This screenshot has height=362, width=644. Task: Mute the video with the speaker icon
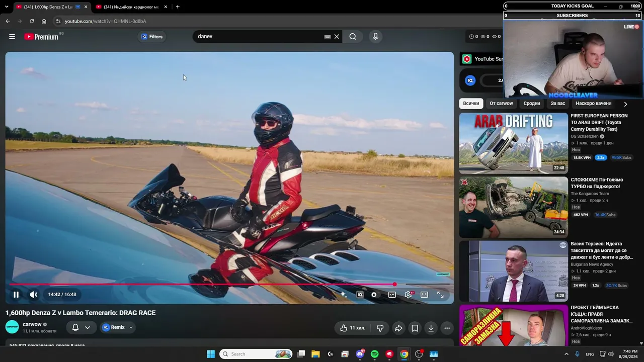[x=34, y=295]
